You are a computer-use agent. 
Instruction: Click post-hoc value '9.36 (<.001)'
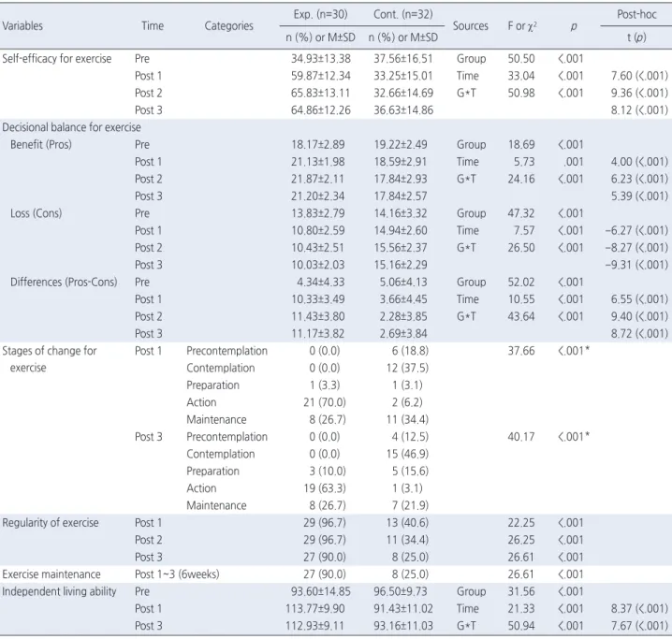[639, 93]
